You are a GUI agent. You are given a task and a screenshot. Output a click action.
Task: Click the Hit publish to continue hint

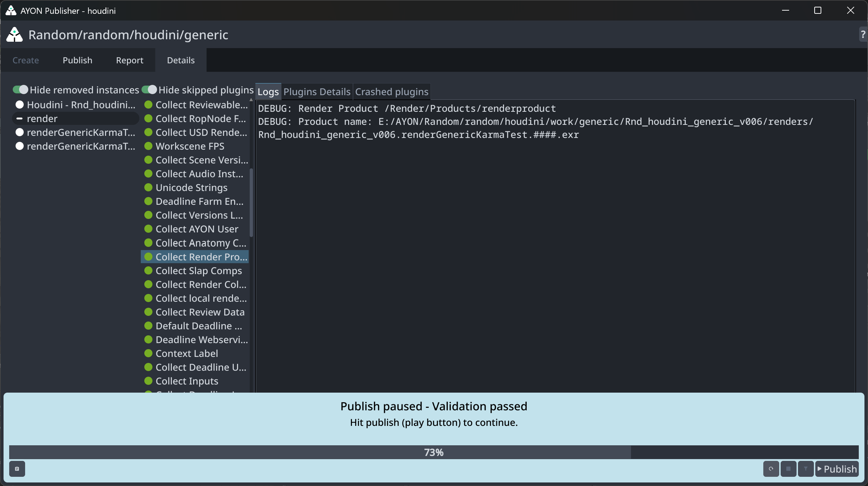434,422
